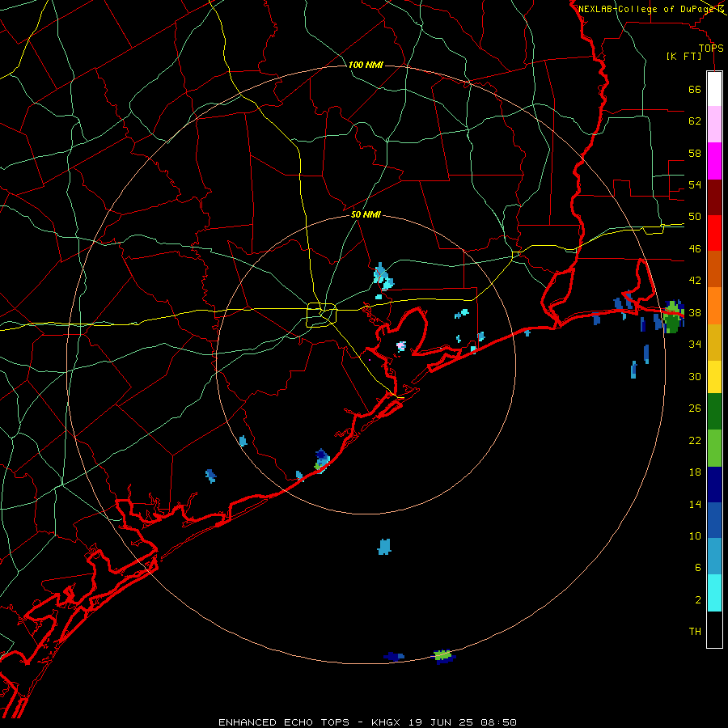Click the '18' legend value
This screenshot has width=728, height=728.
(x=695, y=472)
